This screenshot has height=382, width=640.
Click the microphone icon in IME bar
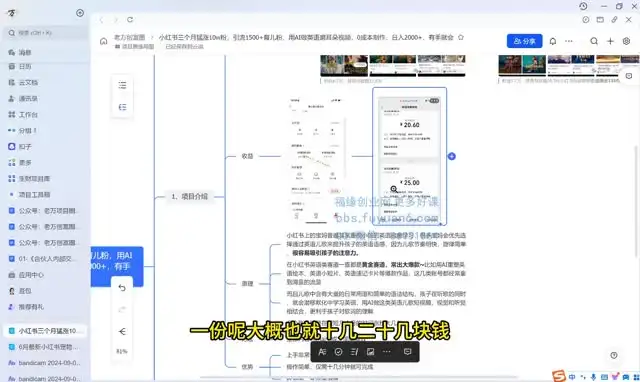click(x=593, y=377)
